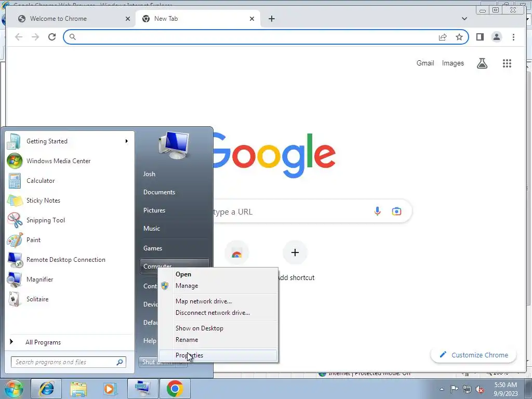Image resolution: width=532 pixels, height=399 pixels.
Task: Choose Open in the context menu
Action: [218, 274]
